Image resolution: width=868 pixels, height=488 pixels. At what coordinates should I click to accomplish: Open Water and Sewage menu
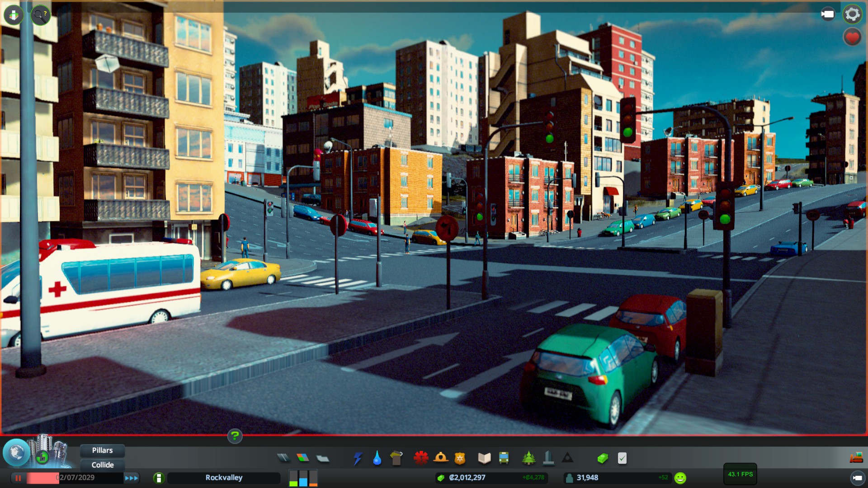click(x=377, y=459)
